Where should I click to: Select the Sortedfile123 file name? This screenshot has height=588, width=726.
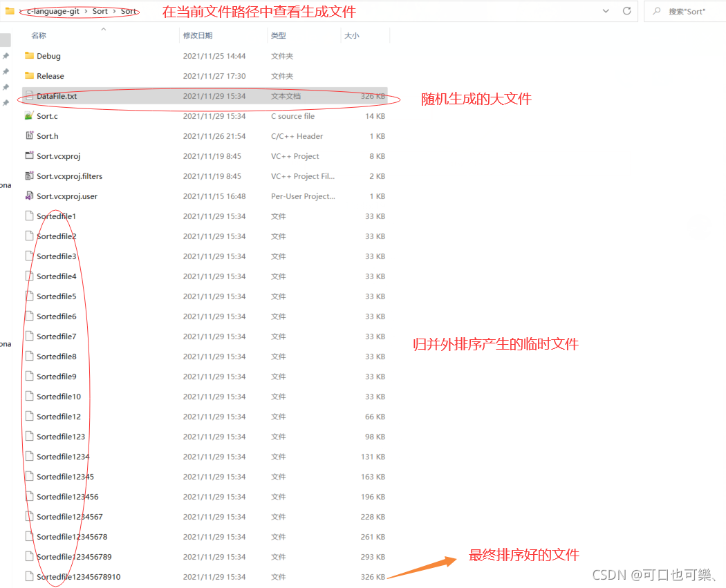(x=61, y=436)
